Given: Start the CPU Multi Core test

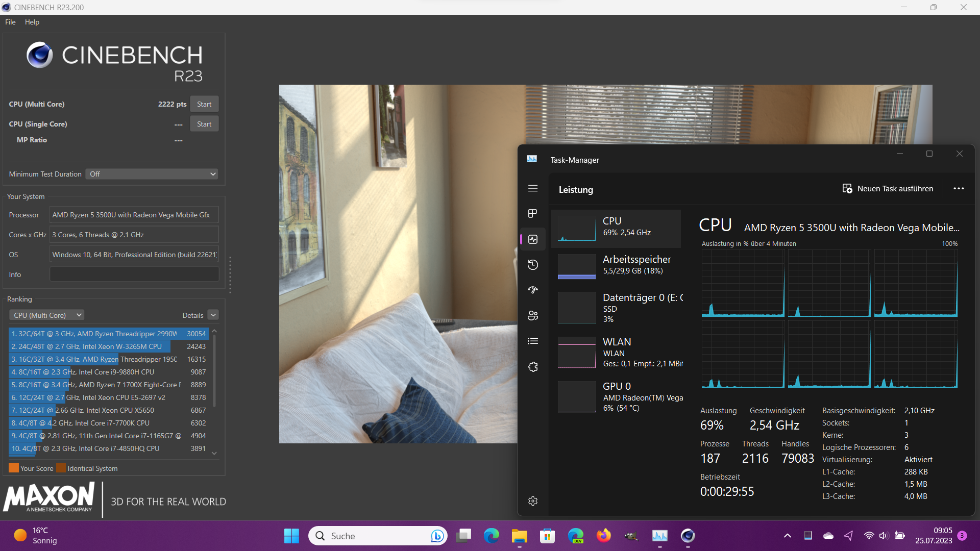Looking at the screenshot, I should coord(204,104).
